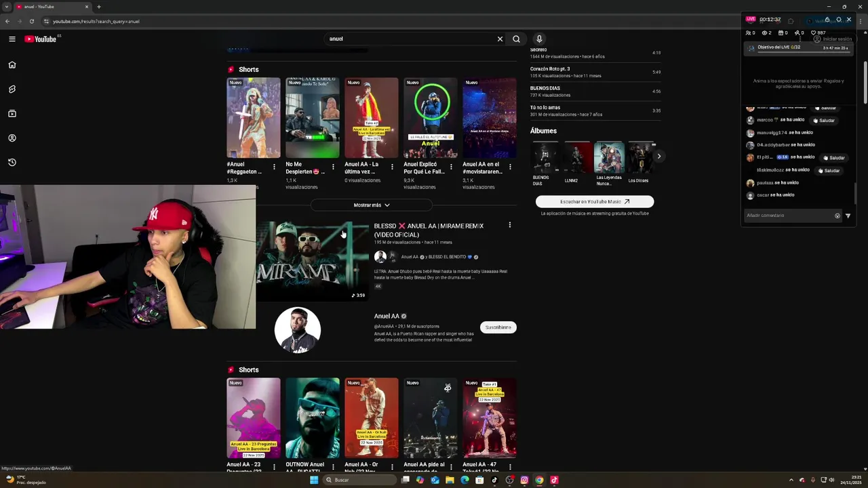
Task: Open the YouTube hamburger guide menu
Action: 12,39
